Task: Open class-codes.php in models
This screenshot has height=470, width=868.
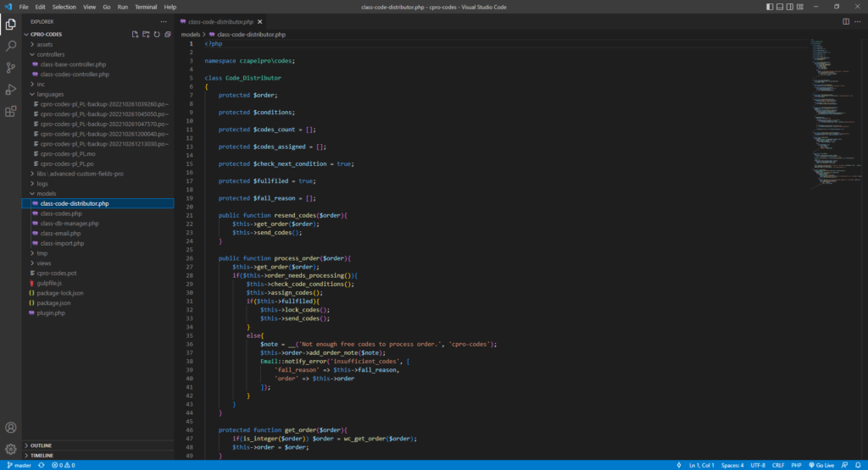Action: point(61,213)
